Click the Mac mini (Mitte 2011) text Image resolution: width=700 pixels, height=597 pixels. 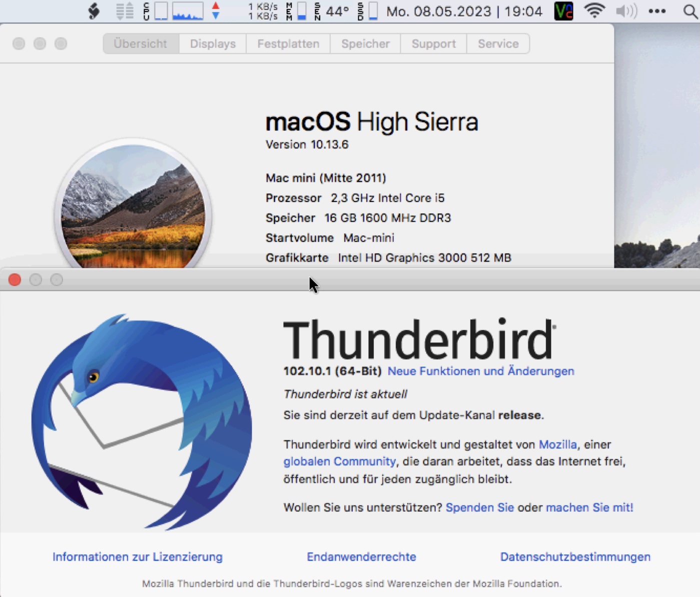pyautogui.click(x=326, y=178)
